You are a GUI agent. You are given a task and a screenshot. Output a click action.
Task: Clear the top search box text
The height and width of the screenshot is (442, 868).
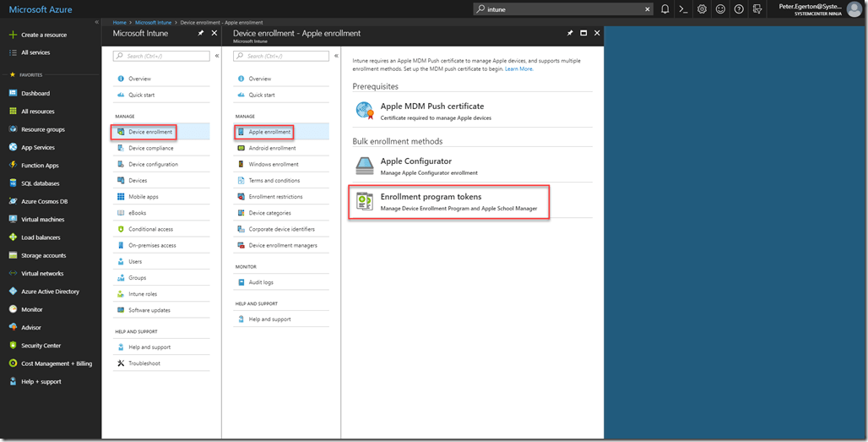tap(648, 9)
